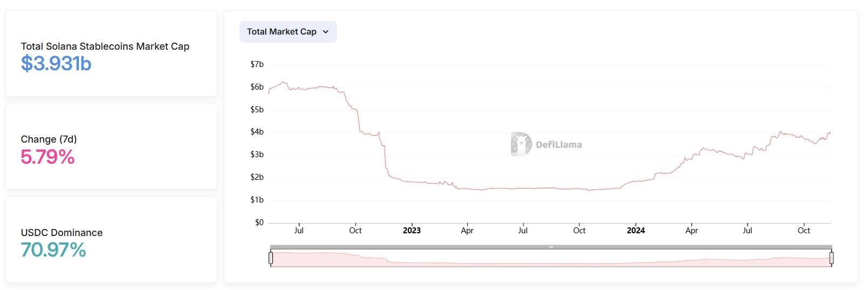Click the $0 label on the vertical axis
The width and height of the screenshot is (868, 290).
click(259, 222)
